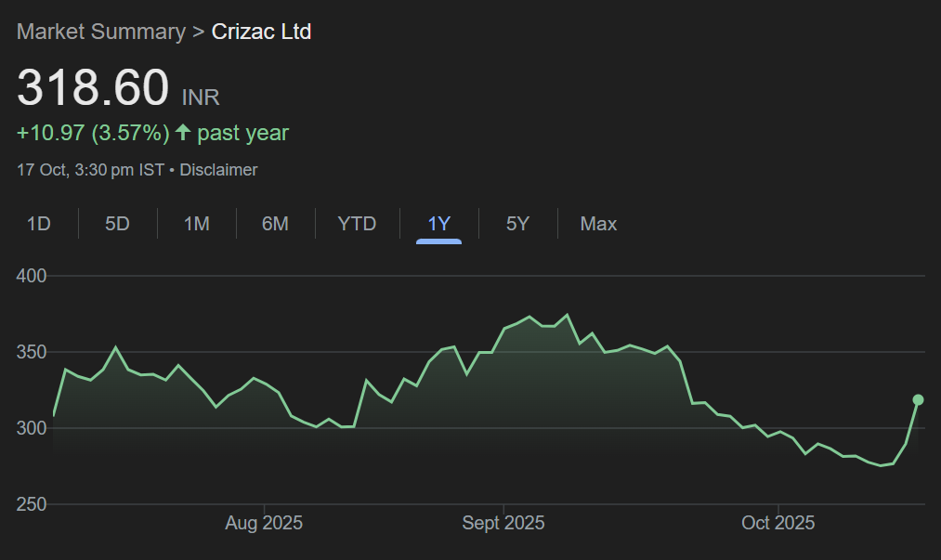
Task: Click the Sept 2025 axis label
Action: (503, 523)
